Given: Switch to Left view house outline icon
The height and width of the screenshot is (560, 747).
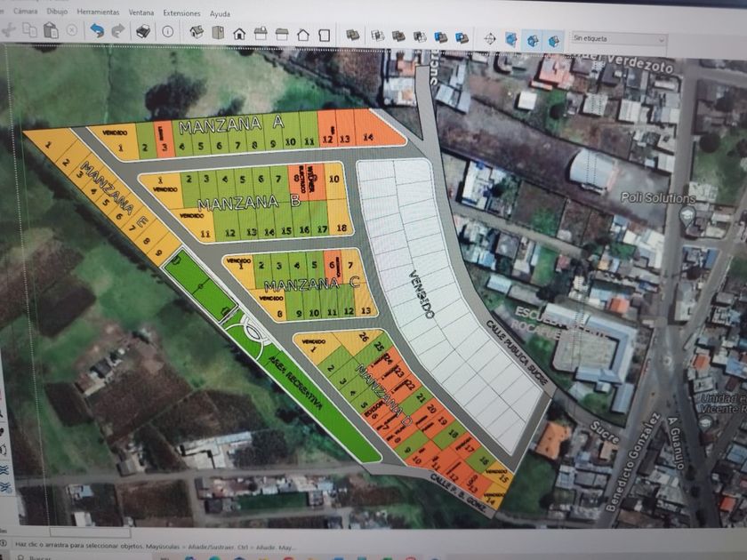Looking at the screenshot, I should pyautogui.click(x=303, y=35).
